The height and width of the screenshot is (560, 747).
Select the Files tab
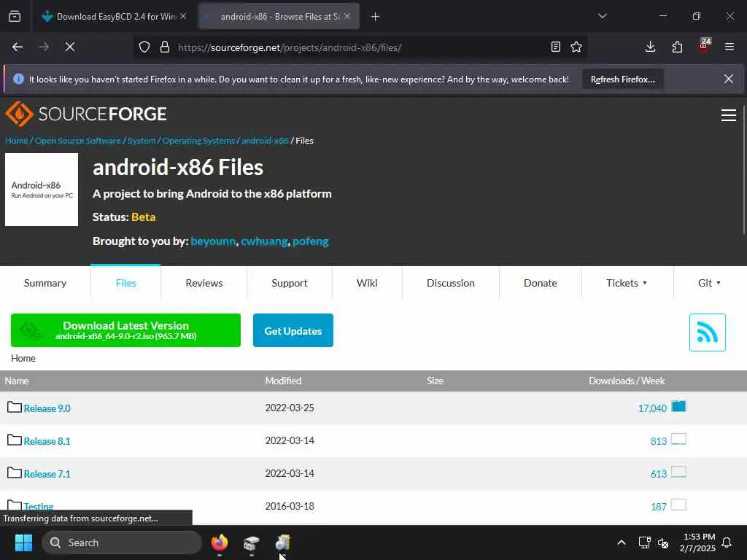pos(125,283)
